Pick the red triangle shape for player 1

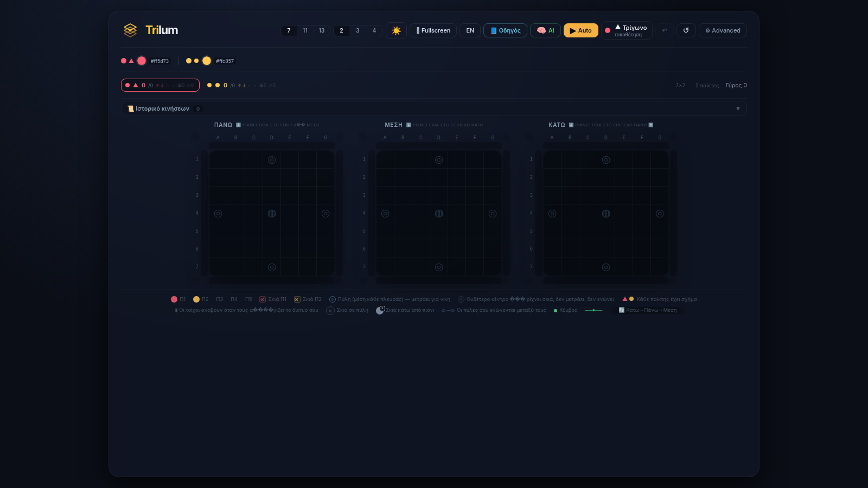point(131,61)
